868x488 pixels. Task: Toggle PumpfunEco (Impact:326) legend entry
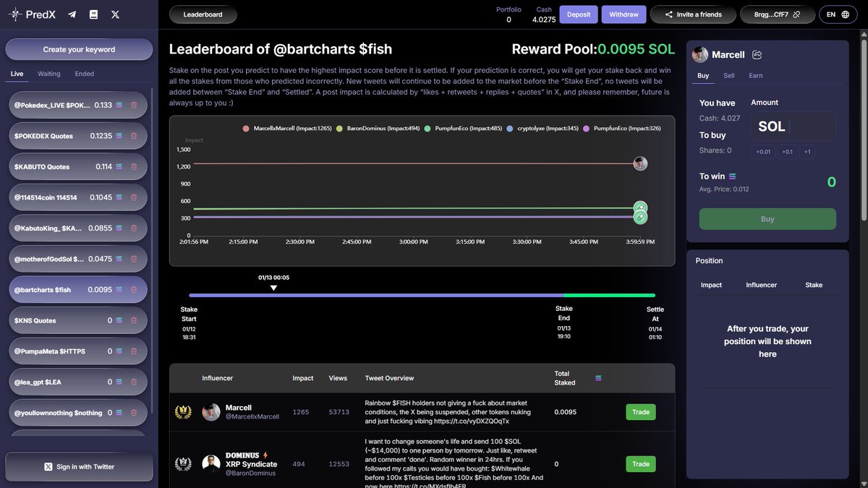(x=622, y=128)
